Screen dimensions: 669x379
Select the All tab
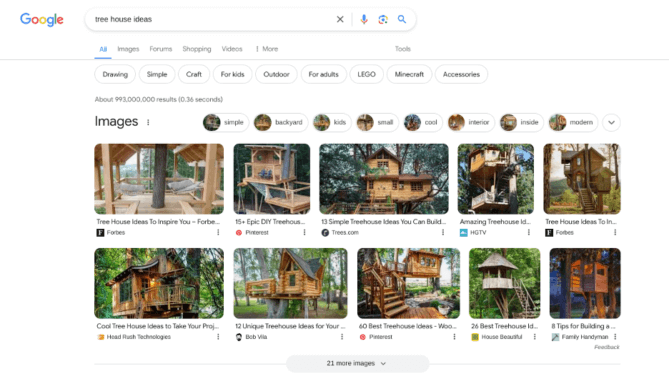coord(103,50)
